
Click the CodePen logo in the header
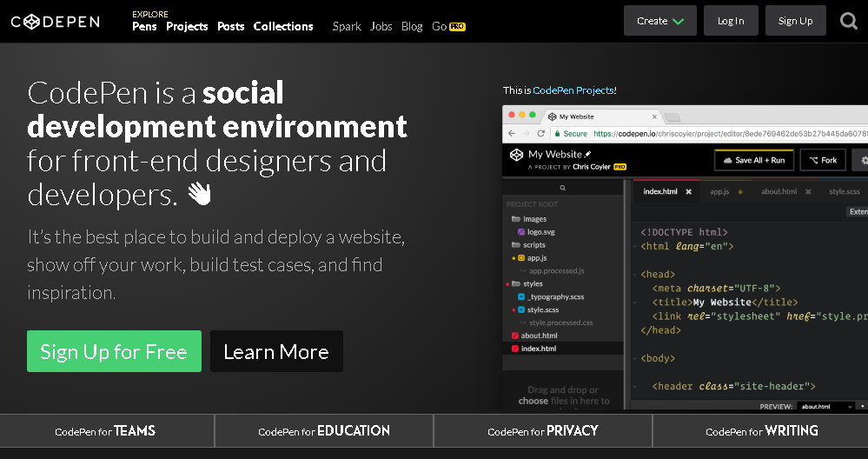(56, 22)
